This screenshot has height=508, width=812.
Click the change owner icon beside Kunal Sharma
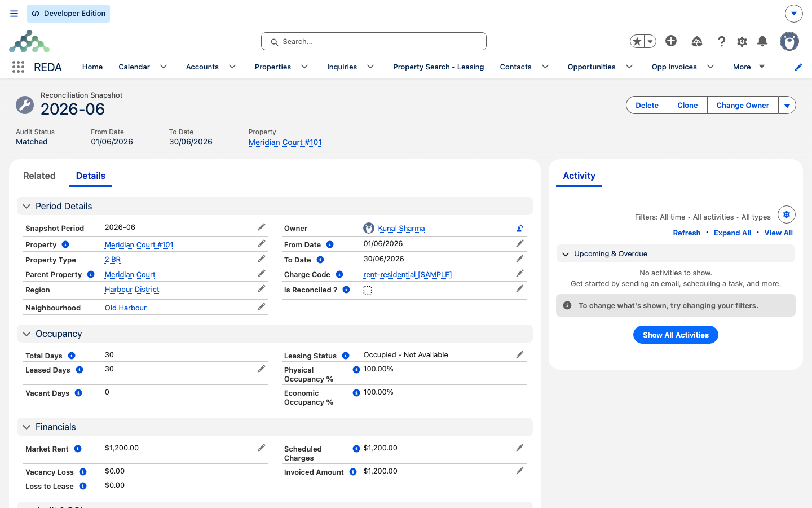tap(520, 229)
